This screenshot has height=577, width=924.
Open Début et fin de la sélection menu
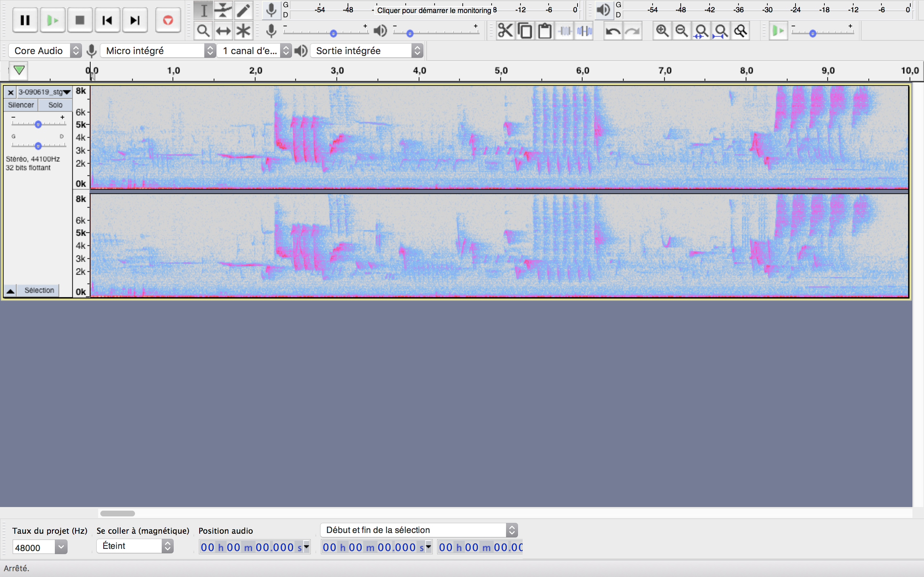point(419,530)
